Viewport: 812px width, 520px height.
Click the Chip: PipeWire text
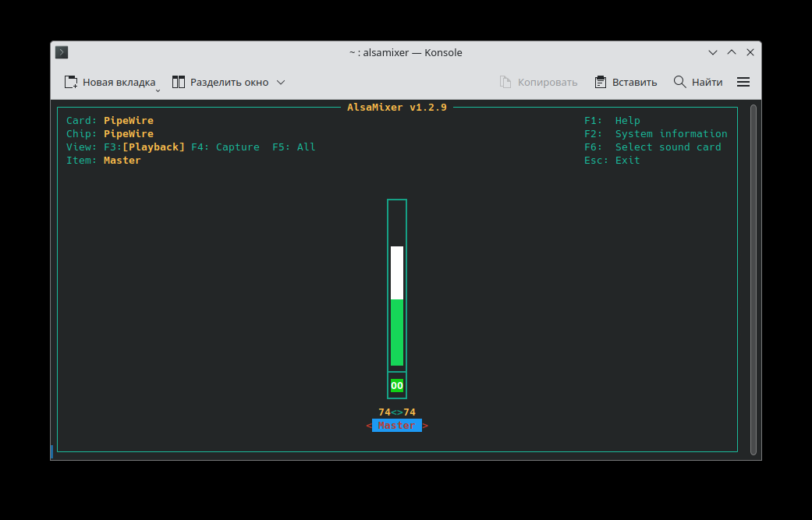[x=110, y=134]
